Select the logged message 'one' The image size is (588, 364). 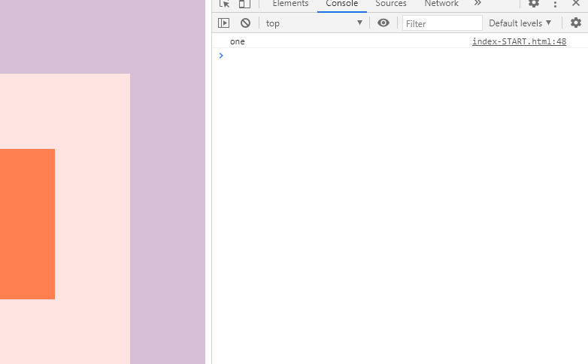coord(238,41)
